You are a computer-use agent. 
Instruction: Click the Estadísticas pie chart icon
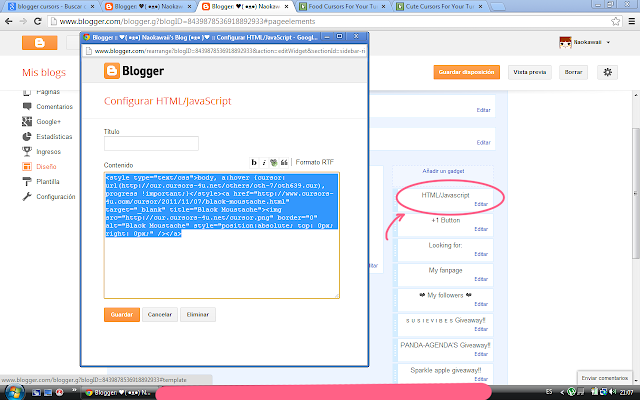tap(27, 136)
